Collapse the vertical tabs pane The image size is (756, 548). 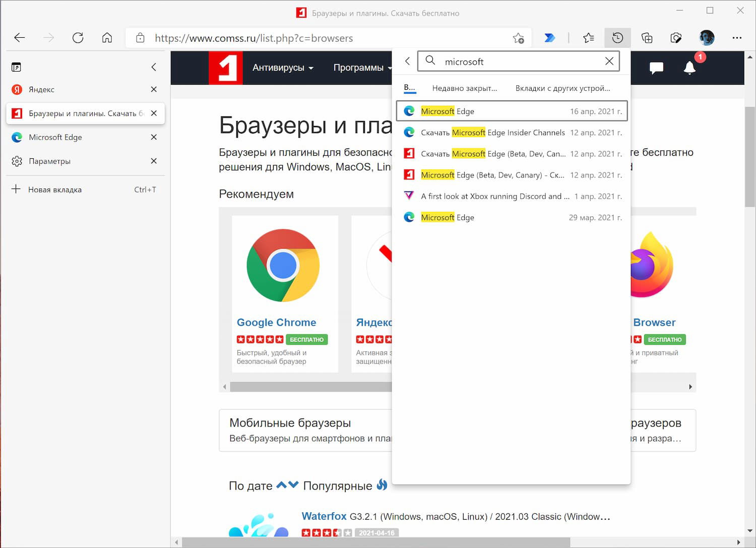154,67
